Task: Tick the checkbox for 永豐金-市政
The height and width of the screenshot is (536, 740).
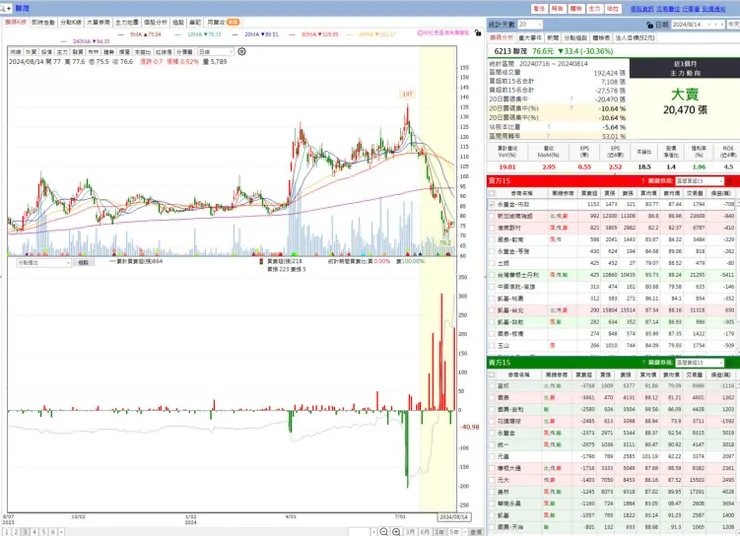Action: point(492,204)
